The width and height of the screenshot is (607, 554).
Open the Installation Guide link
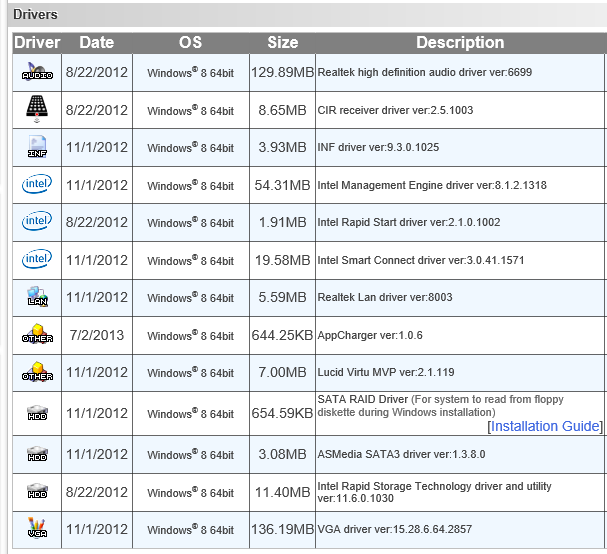[x=545, y=426]
